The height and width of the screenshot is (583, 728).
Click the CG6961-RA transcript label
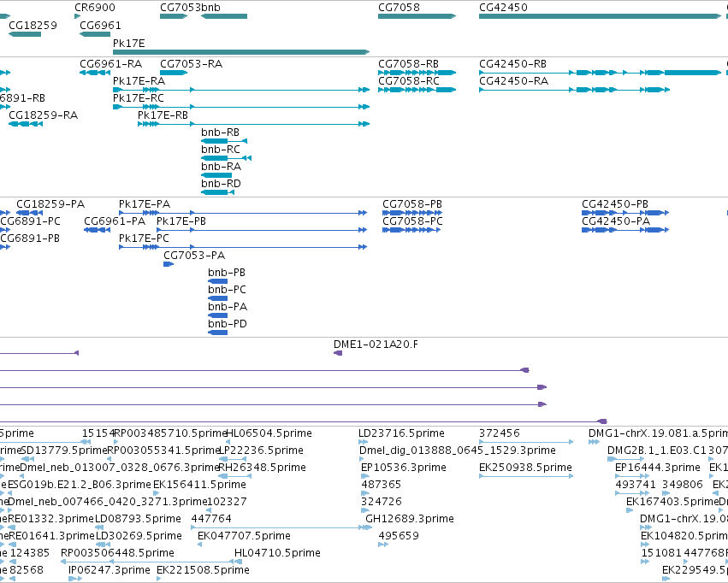tap(111, 63)
